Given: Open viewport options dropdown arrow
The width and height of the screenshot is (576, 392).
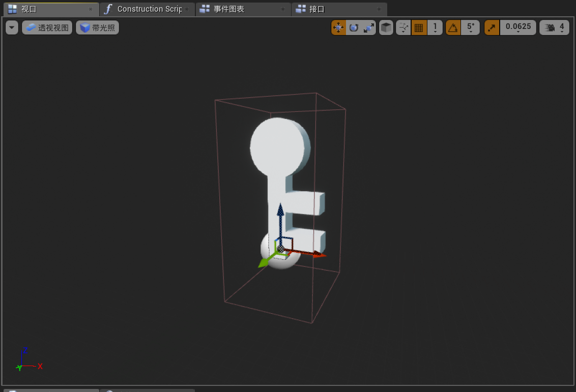Looking at the screenshot, I should (12, 27).
